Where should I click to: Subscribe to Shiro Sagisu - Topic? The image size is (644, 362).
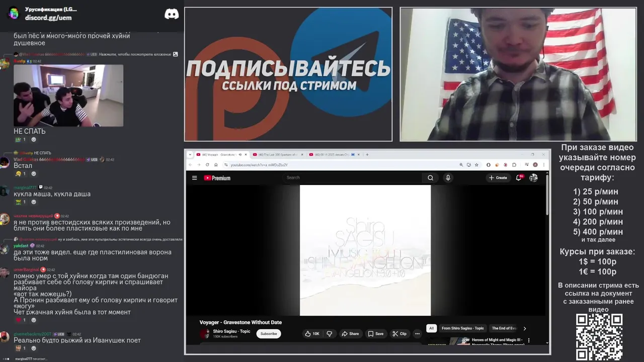tap(269, 333)
